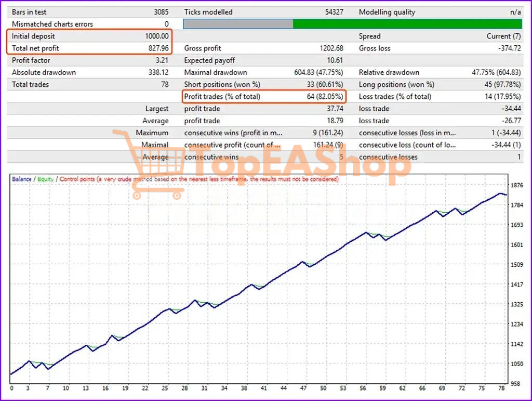Click the green modelling quality bar
Image resolution: width=532 pixels, height=401 pixels.
[x=407, y=24]
